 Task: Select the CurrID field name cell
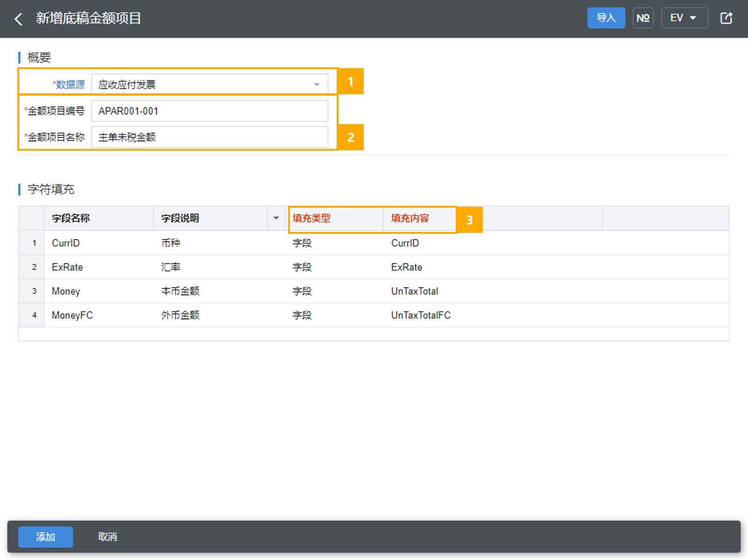coord(99,243)
